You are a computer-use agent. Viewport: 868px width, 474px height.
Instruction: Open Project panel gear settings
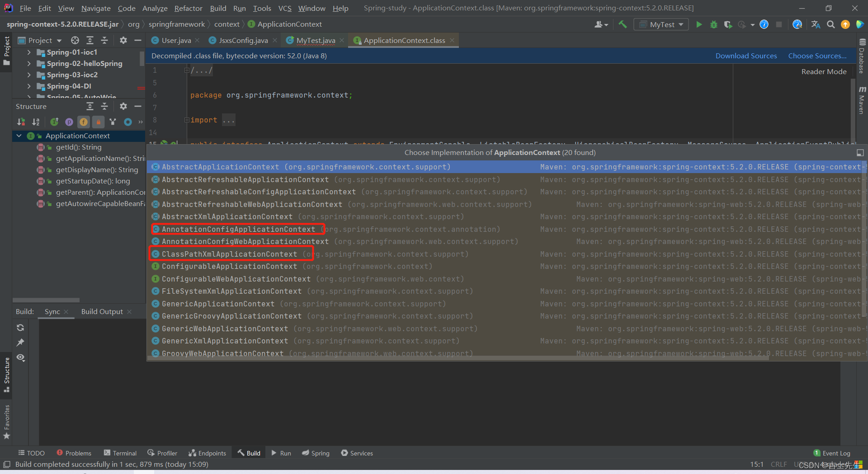click(x=123, y=40)
